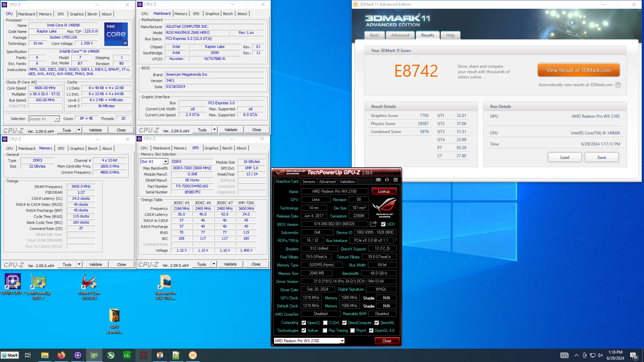The width and height of the screenshot is (644, 362).
Task: Click the ROG Republic of Gamers logo in GPU-Z
Action: pos(384,208)
